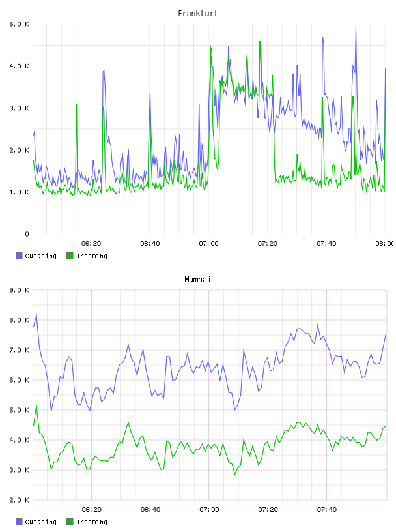Image resolution: width=396 pixels, height=532 pixels.
Task: Select the Incoming legend label under Mumbai
Action: click(92, 522)
